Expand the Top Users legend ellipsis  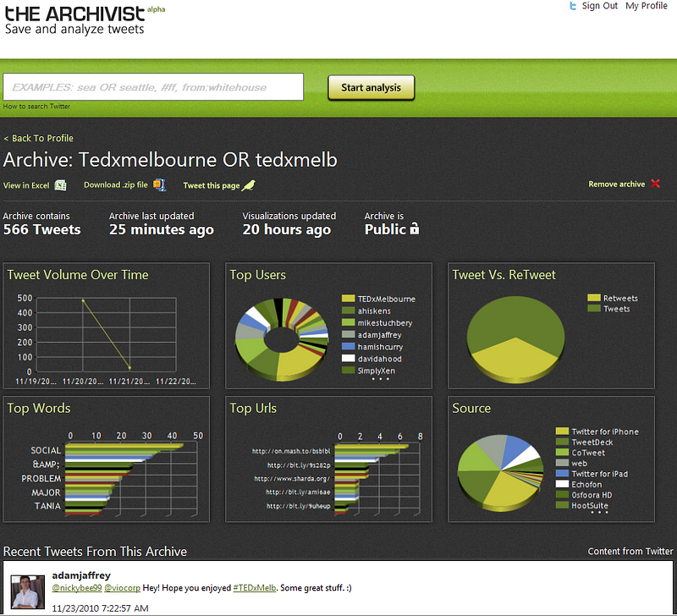381,379
